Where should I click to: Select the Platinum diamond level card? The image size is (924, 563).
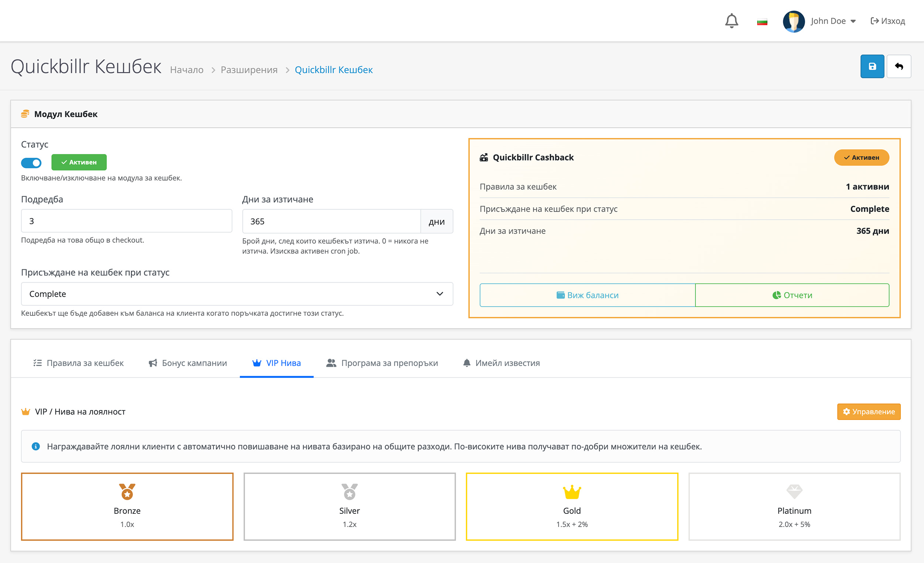794,506
